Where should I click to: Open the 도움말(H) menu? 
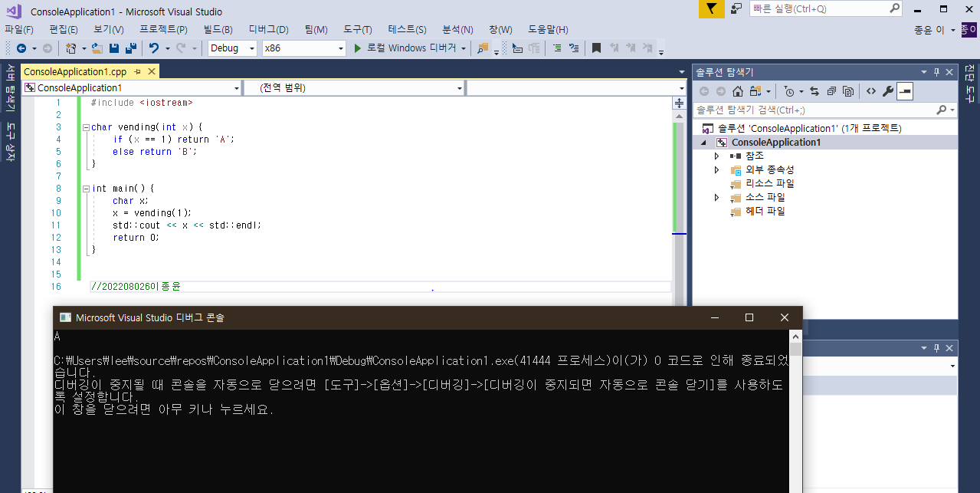(548, 29)
